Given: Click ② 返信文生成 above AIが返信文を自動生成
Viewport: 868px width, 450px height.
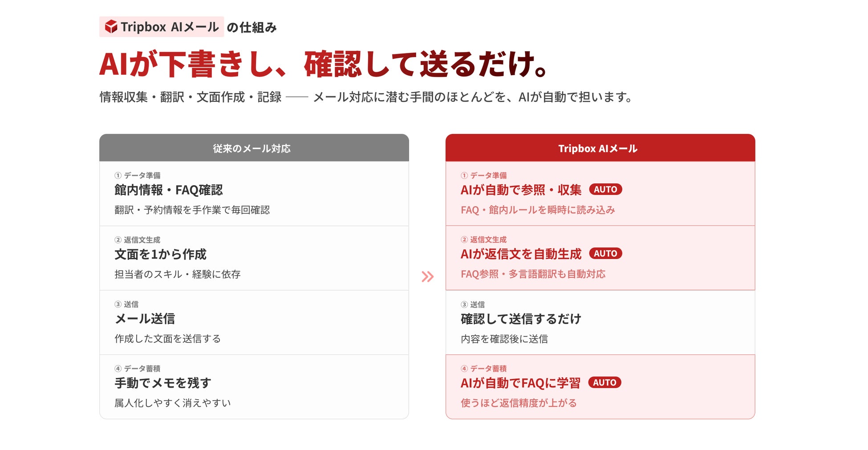Looking at the screenshot, I should (x=483, y=239).
